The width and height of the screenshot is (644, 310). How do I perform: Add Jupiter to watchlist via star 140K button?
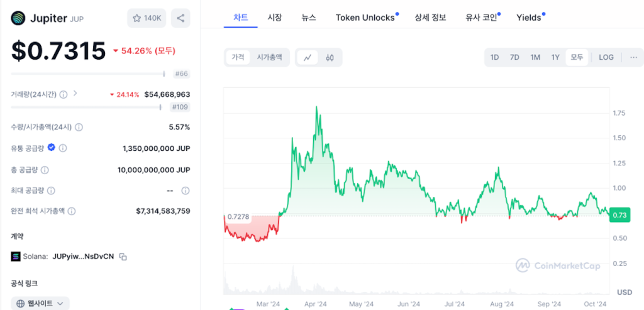coord(147,18)
